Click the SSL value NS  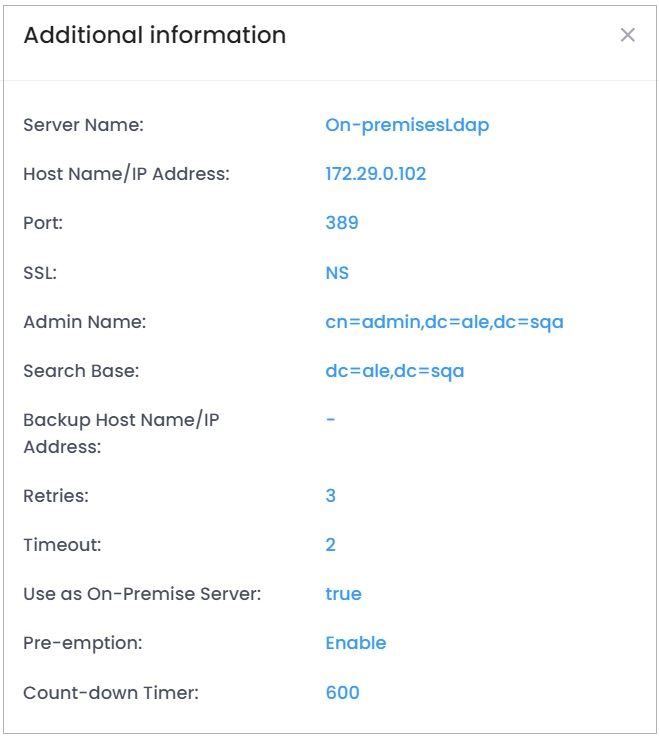click(x=337, y=272)
